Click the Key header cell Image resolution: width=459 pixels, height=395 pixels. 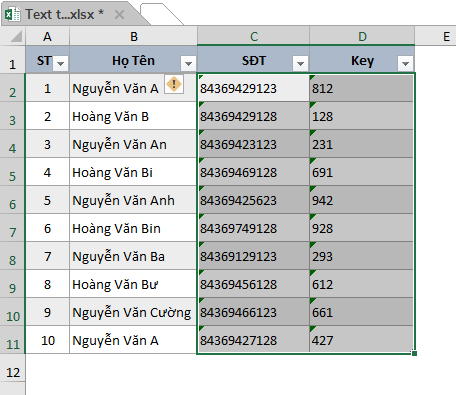tap(362, 59)
